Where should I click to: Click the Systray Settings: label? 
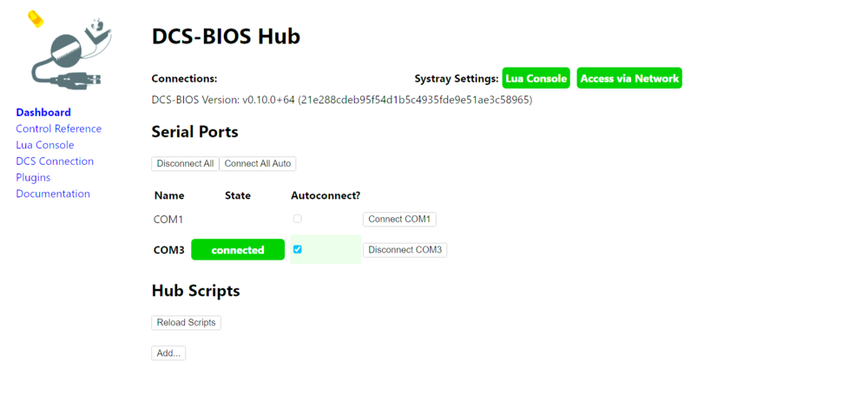[457, 79]
